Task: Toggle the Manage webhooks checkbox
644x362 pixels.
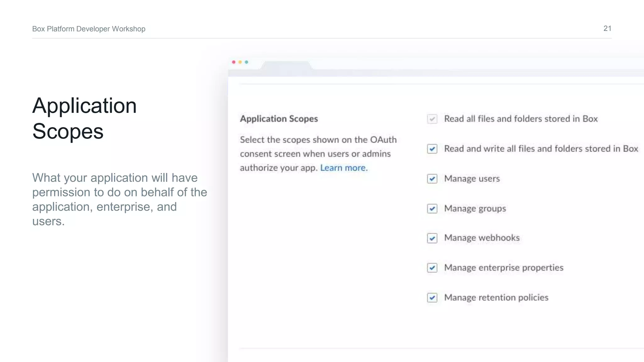Action: (x=432, y=238)
